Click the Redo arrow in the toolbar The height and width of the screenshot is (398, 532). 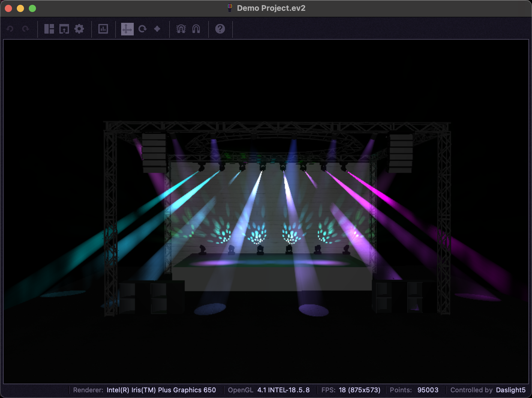point(26,29)
